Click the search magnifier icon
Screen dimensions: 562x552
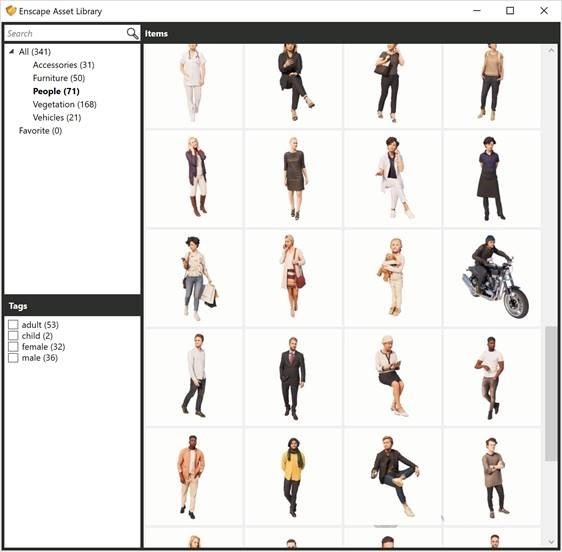point(132,33)
